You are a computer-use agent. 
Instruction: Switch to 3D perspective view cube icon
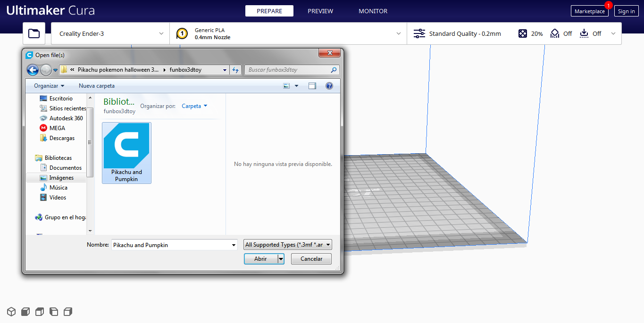11,312
